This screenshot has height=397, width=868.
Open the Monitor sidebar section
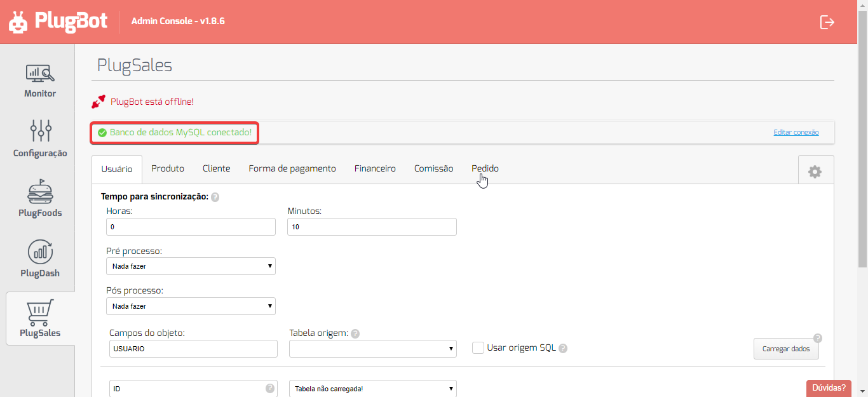pos(40,81)
